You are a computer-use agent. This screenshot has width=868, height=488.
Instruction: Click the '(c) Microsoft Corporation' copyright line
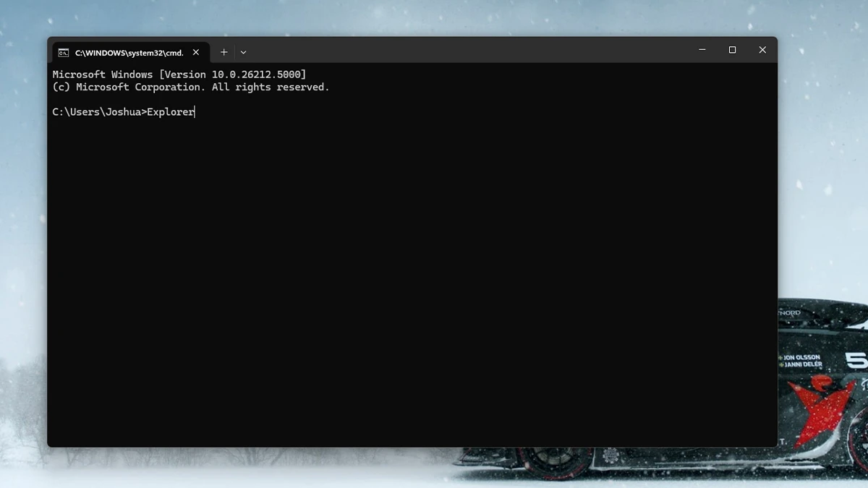click(191, 87)
